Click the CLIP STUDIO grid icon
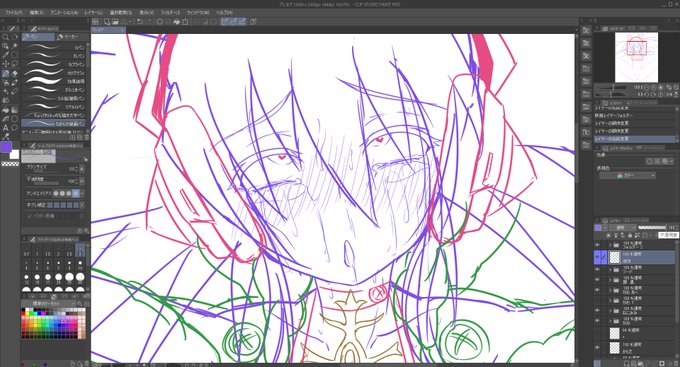The image size is (680, 367). pyautogui.click(x=95, y=22)
